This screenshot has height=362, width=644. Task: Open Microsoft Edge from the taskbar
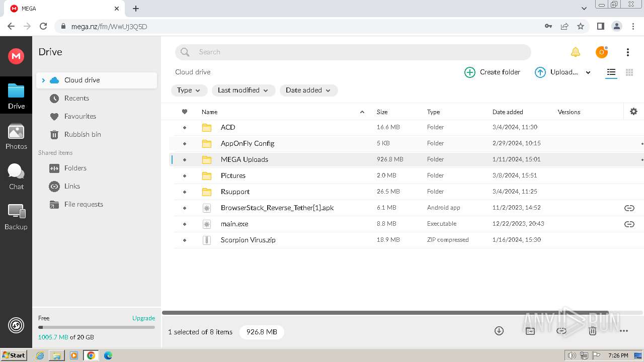click(108, 355)
